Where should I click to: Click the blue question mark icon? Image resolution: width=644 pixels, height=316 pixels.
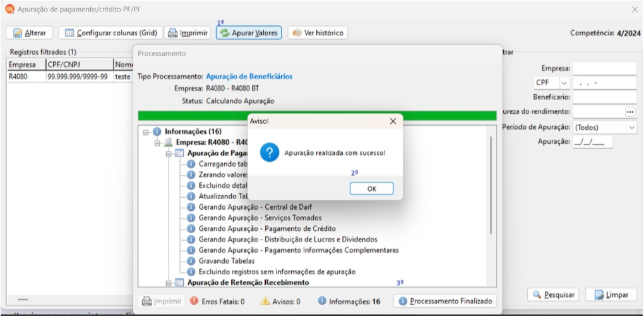(x=270, y=153)
